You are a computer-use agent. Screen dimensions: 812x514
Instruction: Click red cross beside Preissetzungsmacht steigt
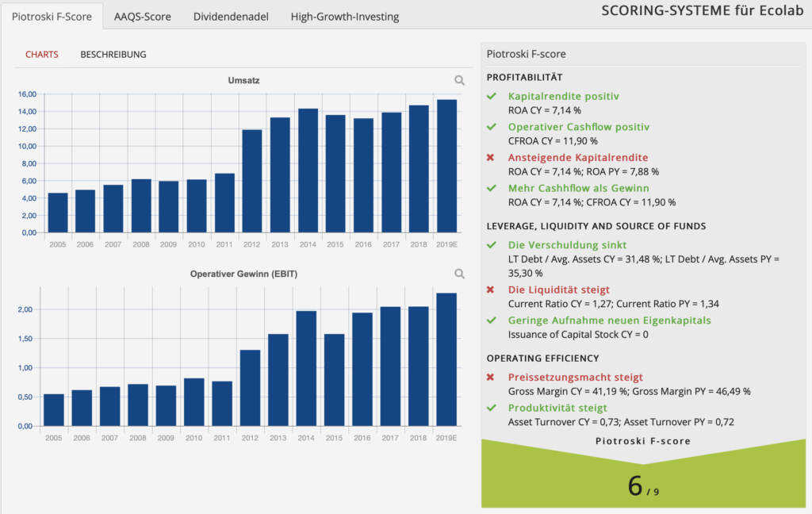(x=490, y=378)
